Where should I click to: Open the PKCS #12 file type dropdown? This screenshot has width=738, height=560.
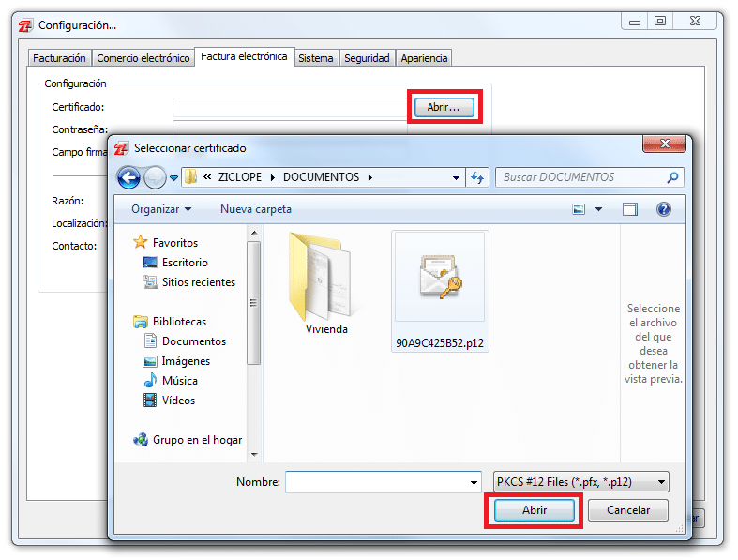[580, 482]
